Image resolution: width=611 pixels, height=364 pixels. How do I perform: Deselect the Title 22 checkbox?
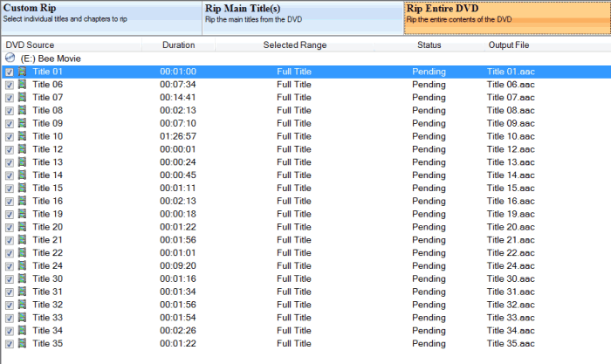[x=10, y=253]
